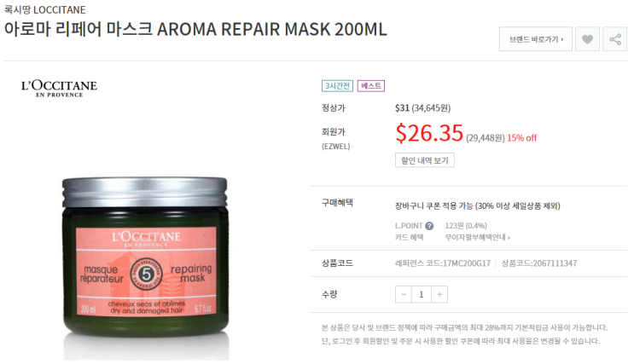Click 할인 내역 보기 discount details button

[x=425, y=160]
